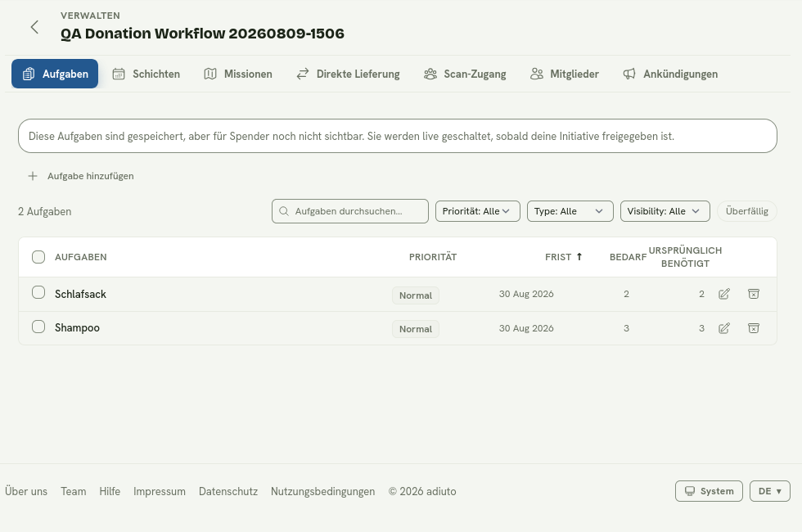
Task: Click the QA Donation Workflow 20260809-1506 title
Action: 202,34
